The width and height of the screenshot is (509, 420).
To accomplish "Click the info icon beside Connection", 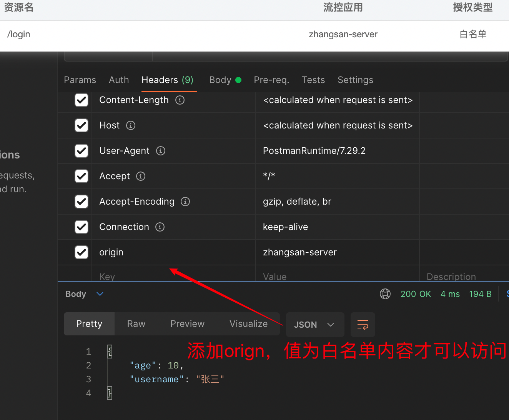I will pos(160,227).
